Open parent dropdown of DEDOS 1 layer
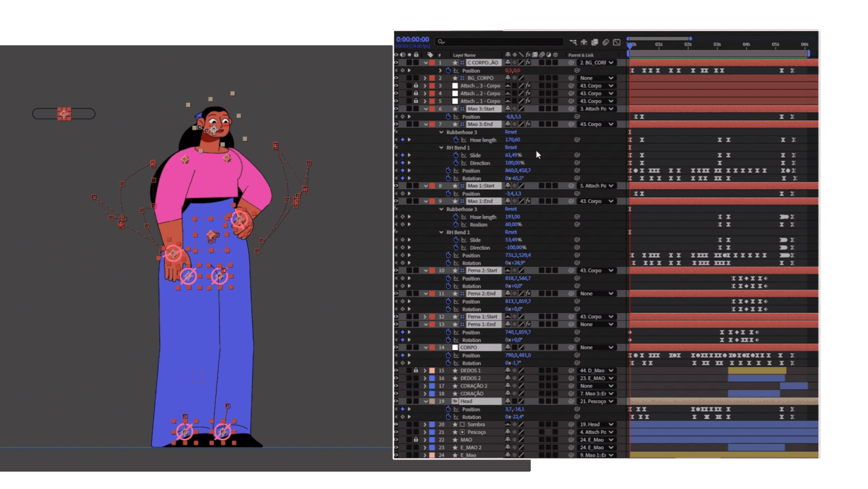Viewport: 868px width, 489px height. coord(597,370)
